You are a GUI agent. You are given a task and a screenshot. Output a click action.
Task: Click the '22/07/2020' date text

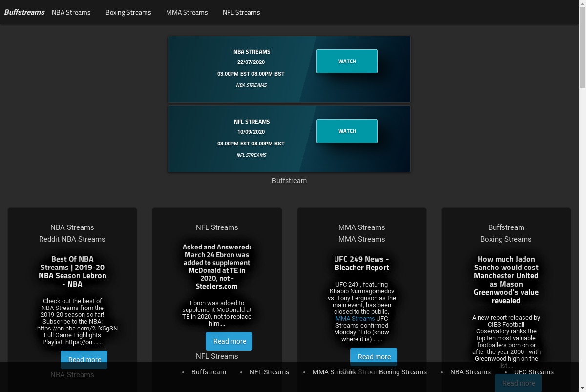251,62
